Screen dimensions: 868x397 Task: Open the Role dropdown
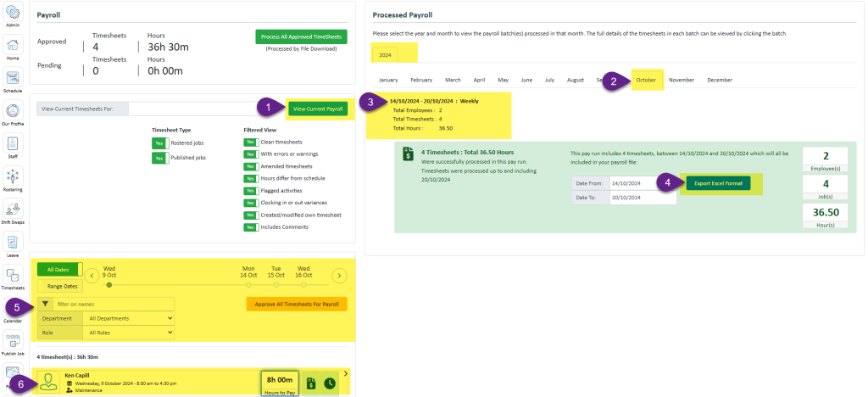(129, 333)
